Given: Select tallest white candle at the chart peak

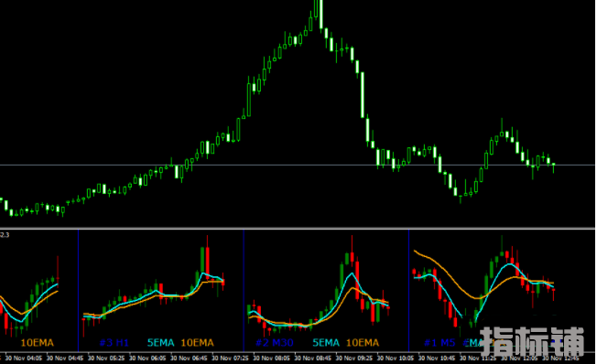Looking at the screenshot, I should click(321, 14).
